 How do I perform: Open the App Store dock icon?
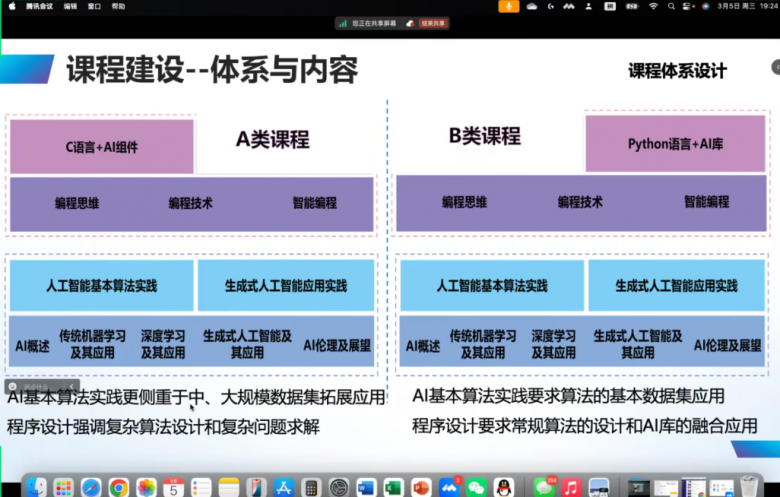(x=283, y=487)
